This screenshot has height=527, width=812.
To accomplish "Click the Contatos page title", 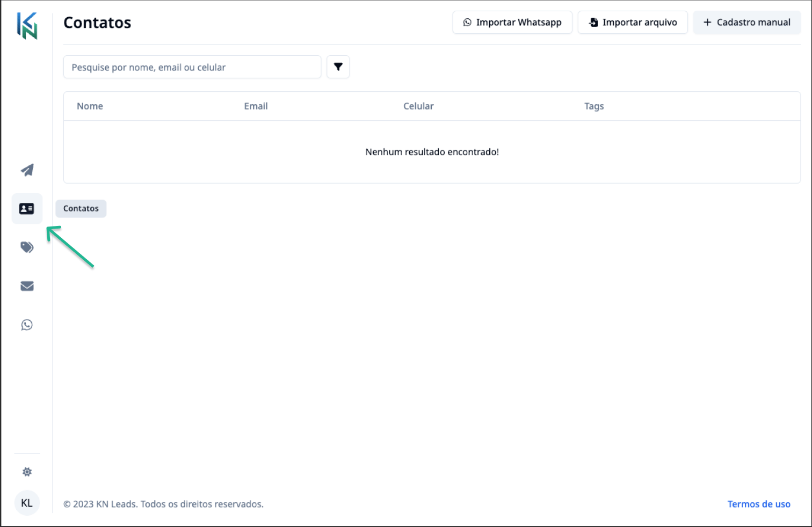I will 97,23.
